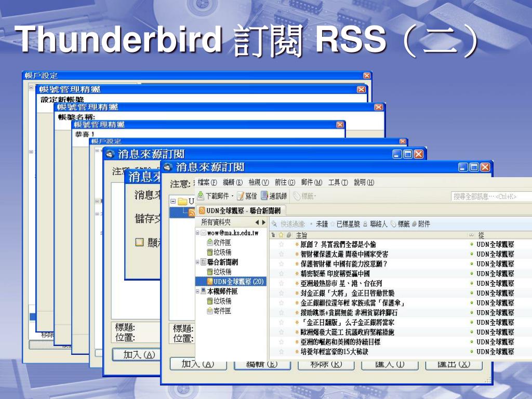This screenshot has width=532, height=399.
Task: Click 加入(A) in back 消息來源訂閱 window
Action: click(x=136, y=354)
